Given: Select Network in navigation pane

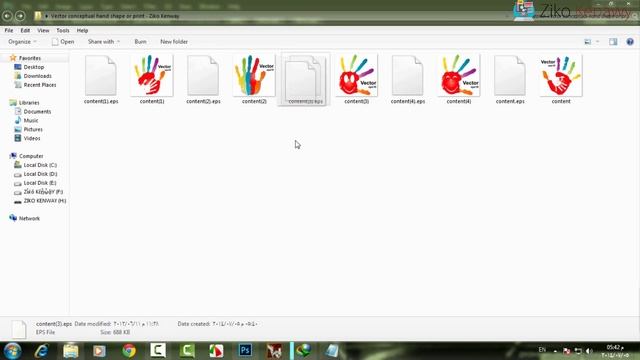Looking at the screenshot, I should tap(29, 218).
